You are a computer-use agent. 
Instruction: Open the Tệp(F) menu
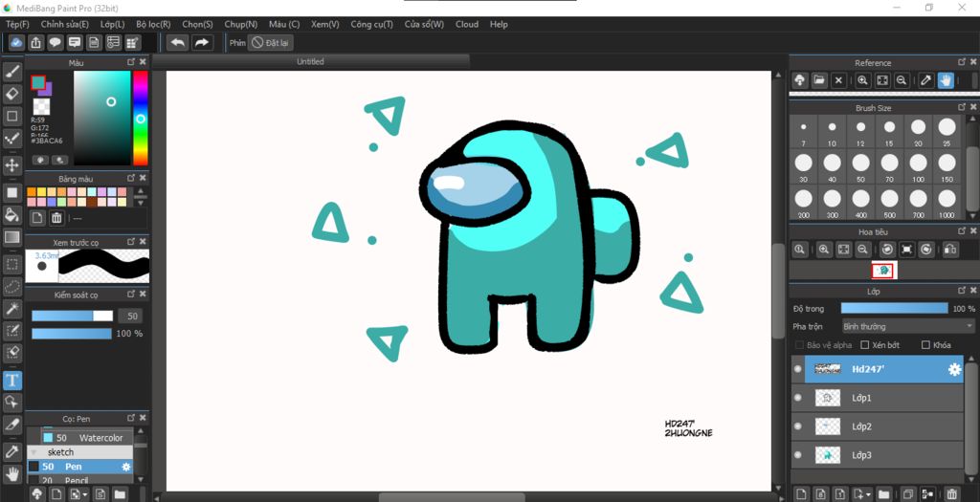17,24
